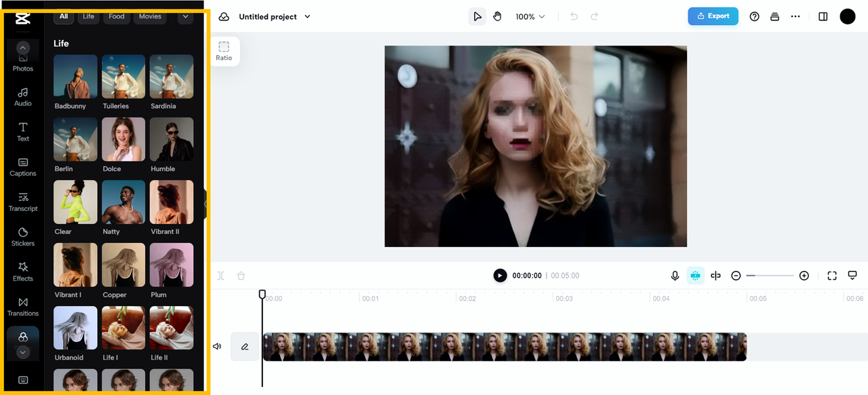Open the more options ellipsis menu
868x395 pixels.
click(x=795, y=16)
